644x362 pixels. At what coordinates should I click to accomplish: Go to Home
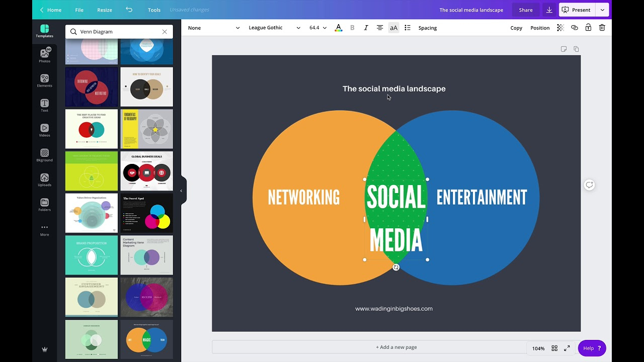50,10
